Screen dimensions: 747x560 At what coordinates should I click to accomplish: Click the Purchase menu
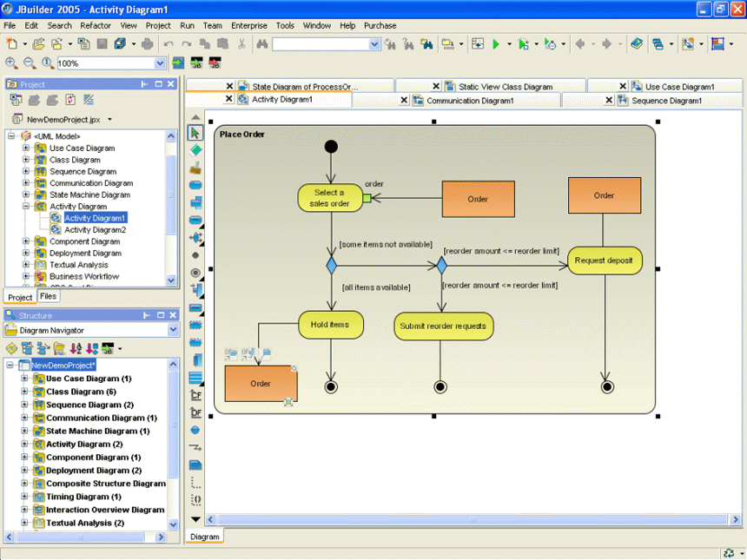pyautogui.click(x=380, y=26)
